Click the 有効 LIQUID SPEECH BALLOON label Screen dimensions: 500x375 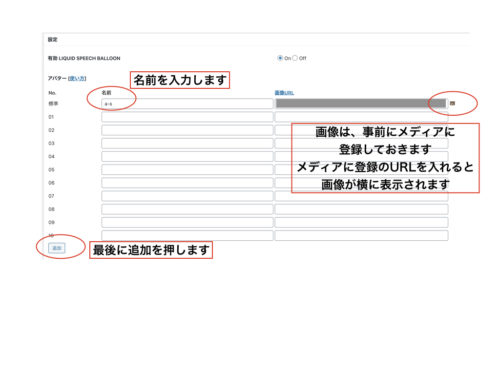[84, 58]
